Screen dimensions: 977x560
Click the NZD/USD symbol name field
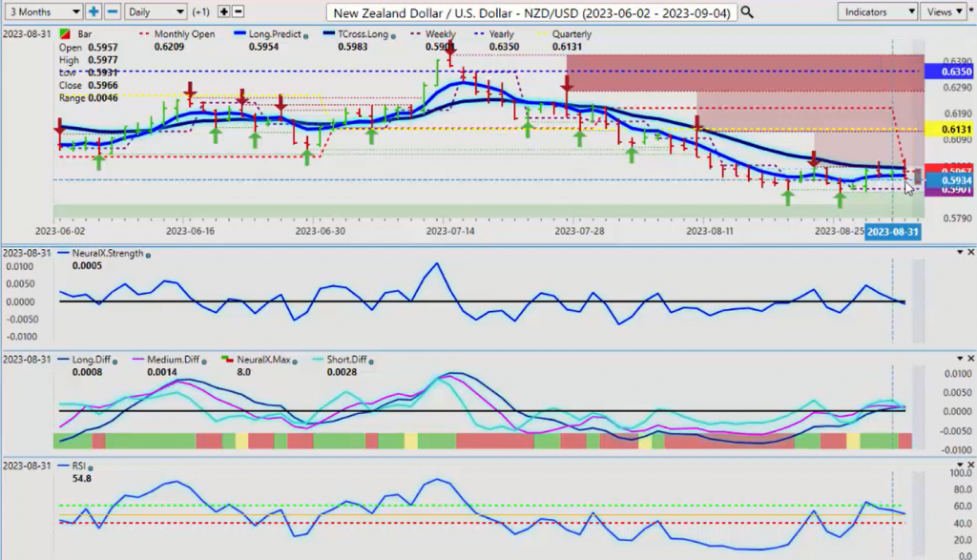[531, 12]
